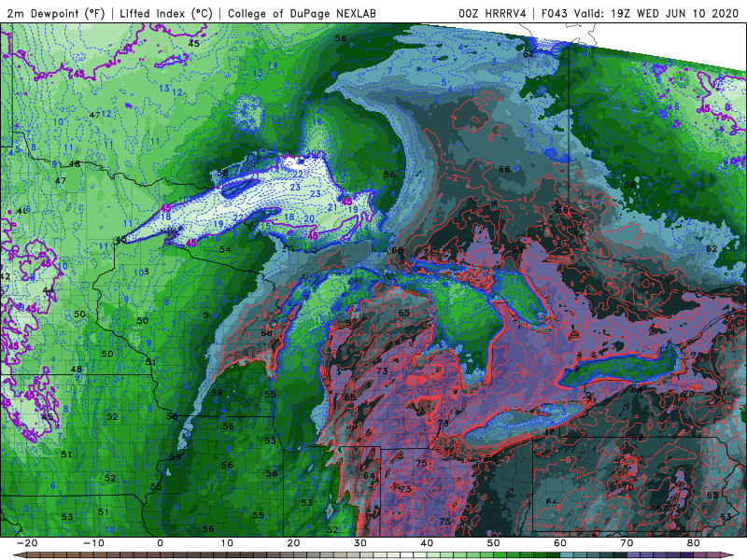Click the "00Z HRRRV4" model run label
Image resolution: width=747 pixels, height=560 pixels.
[x=492, y=13]
